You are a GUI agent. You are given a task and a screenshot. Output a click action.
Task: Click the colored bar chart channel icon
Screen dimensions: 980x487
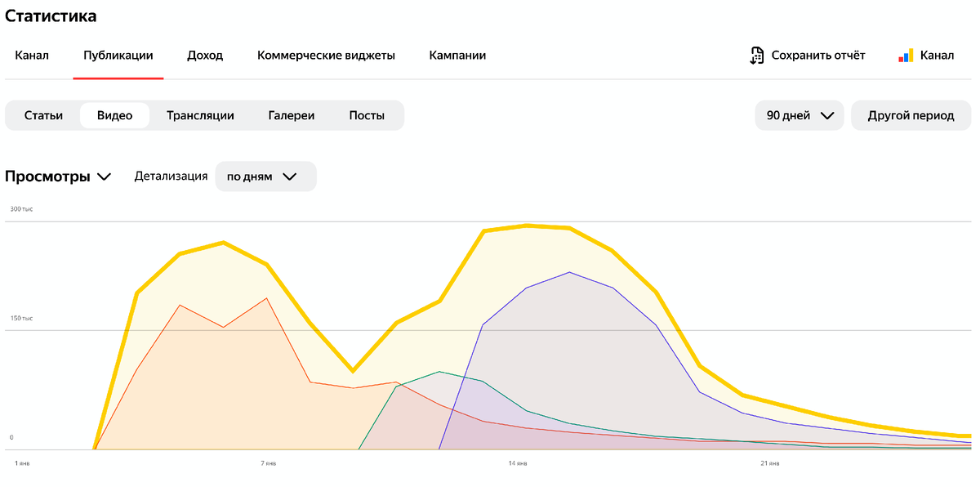(x=906, y=56)
